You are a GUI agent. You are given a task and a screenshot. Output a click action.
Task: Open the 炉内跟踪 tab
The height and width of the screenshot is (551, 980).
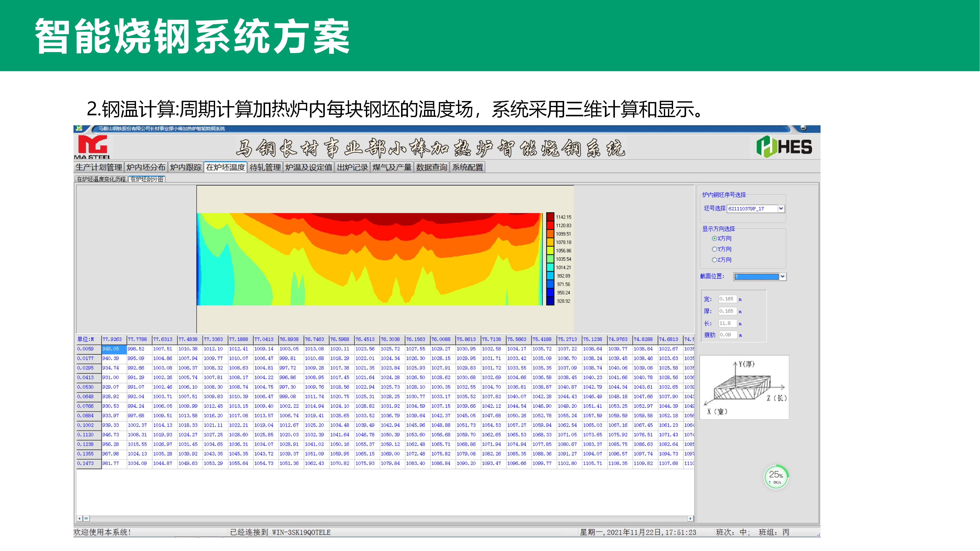(x=186, y=167)
